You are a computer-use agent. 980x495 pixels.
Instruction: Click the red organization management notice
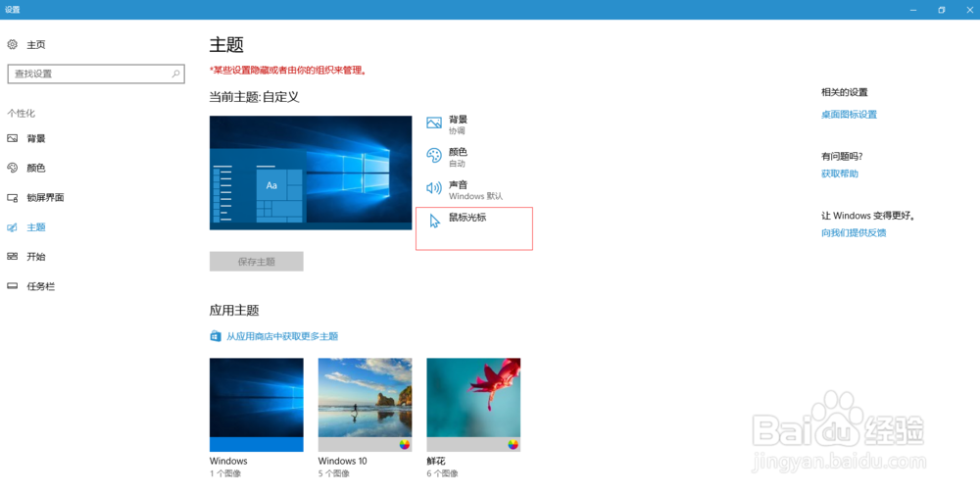(x=288, y=71)
